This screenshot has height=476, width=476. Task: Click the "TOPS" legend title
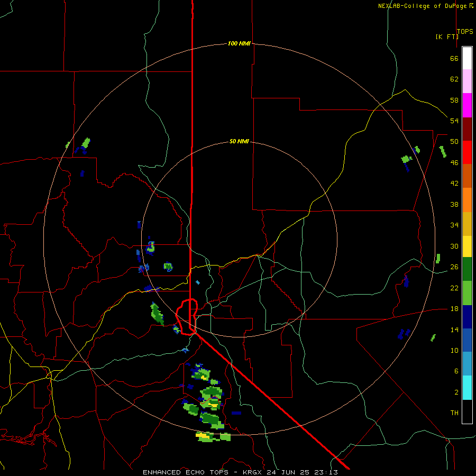point(465,32)
